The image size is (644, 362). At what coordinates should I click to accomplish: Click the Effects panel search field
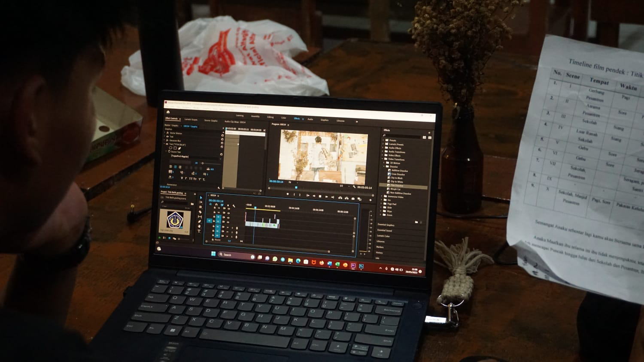402,136
